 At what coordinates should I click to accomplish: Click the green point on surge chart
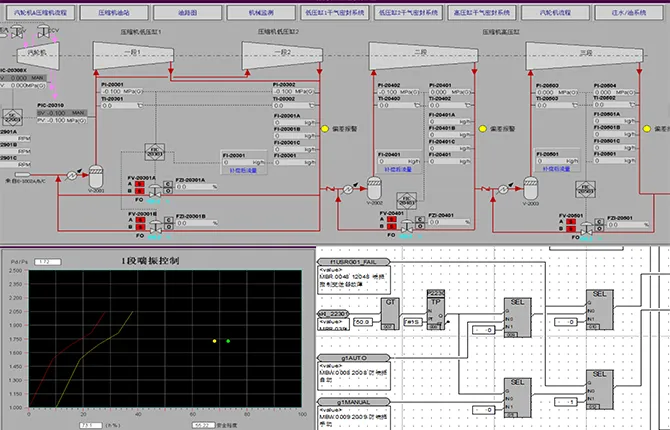tap(228, 341)
